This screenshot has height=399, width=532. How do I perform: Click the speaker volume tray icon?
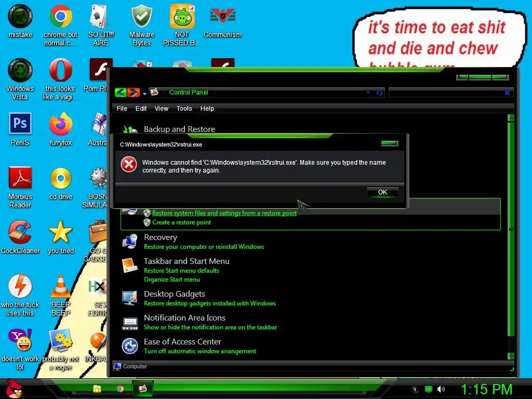(x=441, y=389)
